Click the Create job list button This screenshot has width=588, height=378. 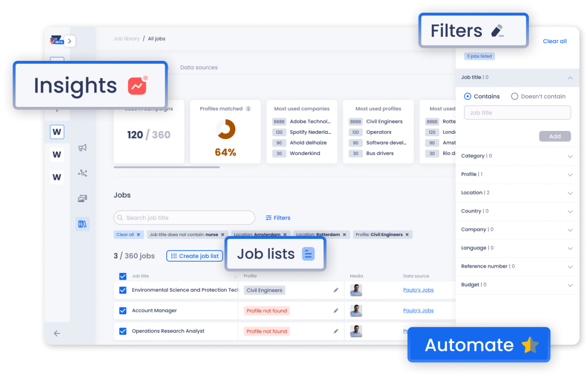click(x=195, y=256)
